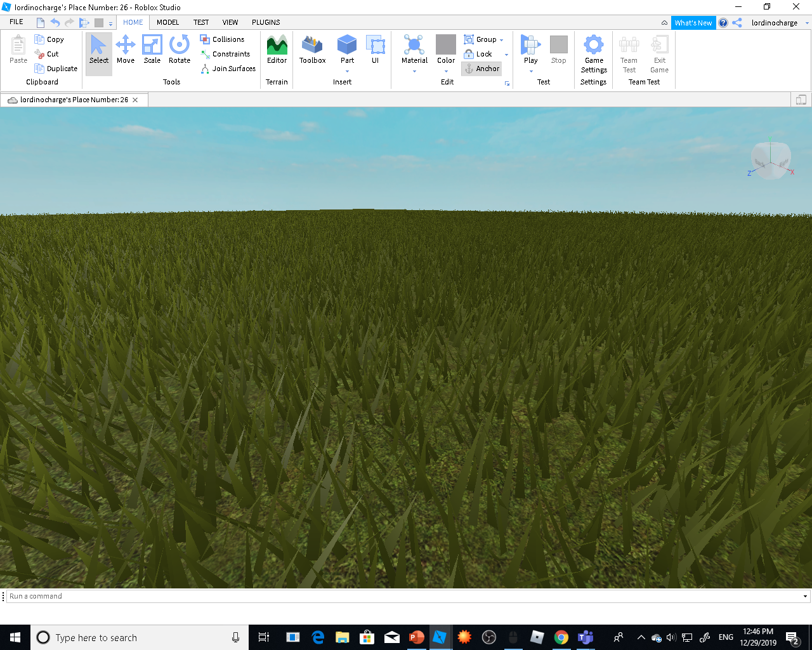
Task: Click the Constraints tool
Action: 225,54
